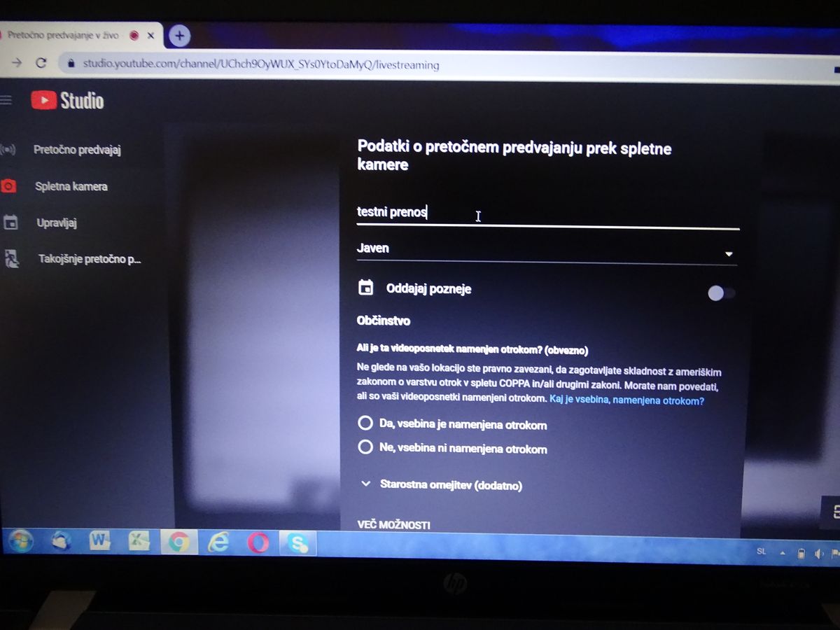Select 'Ne, vsebina ni namenjena otrokom'
Screen dimensions: 840x630
pos(365,448)
